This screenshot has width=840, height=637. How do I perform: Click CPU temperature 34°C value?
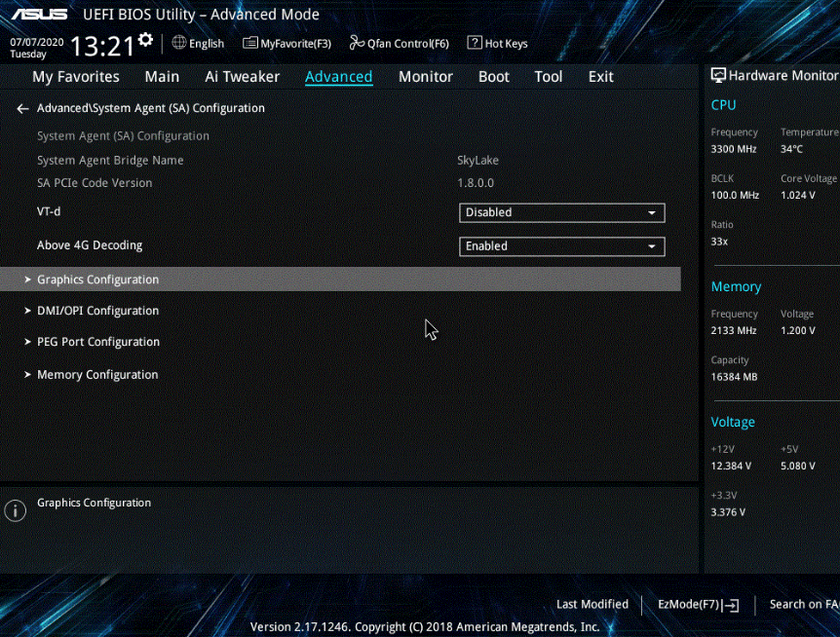pos(791,149)
